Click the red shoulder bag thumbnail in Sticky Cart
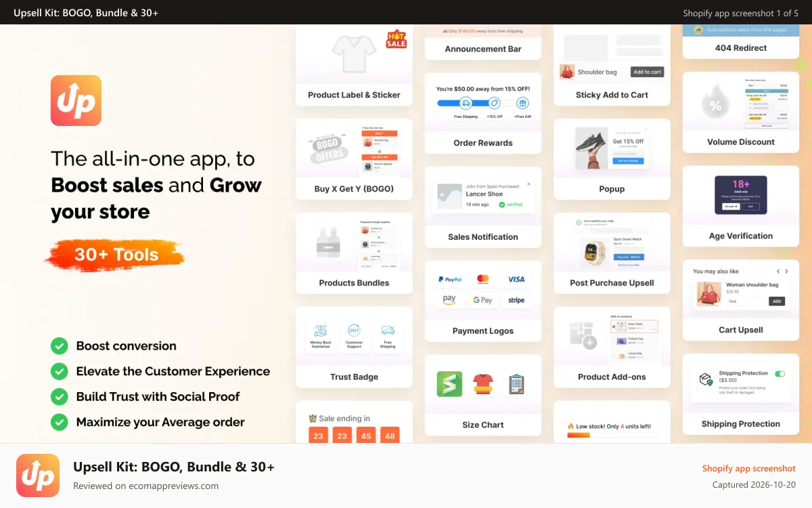 pos(567,72)
